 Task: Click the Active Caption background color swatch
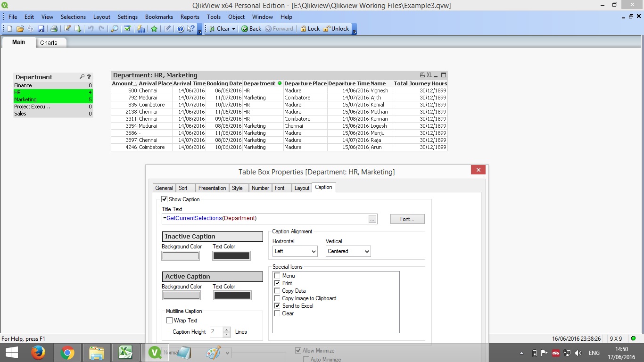181,296
